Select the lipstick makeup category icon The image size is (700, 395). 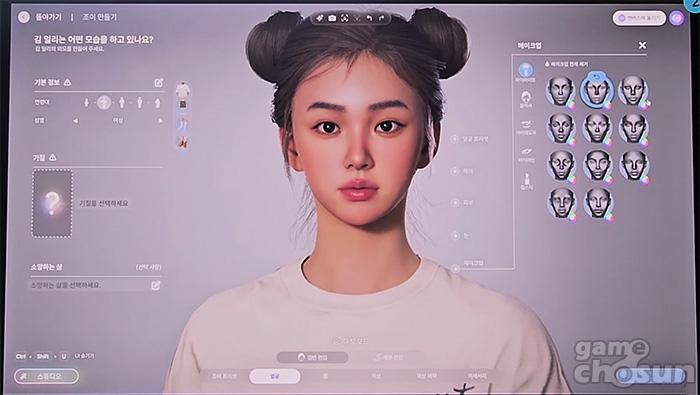point(526,182)
